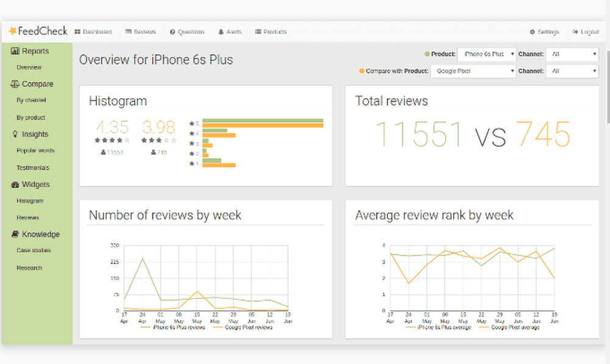
Task: Click the user icon beside 11551
Action: click(x=103, y=152)
